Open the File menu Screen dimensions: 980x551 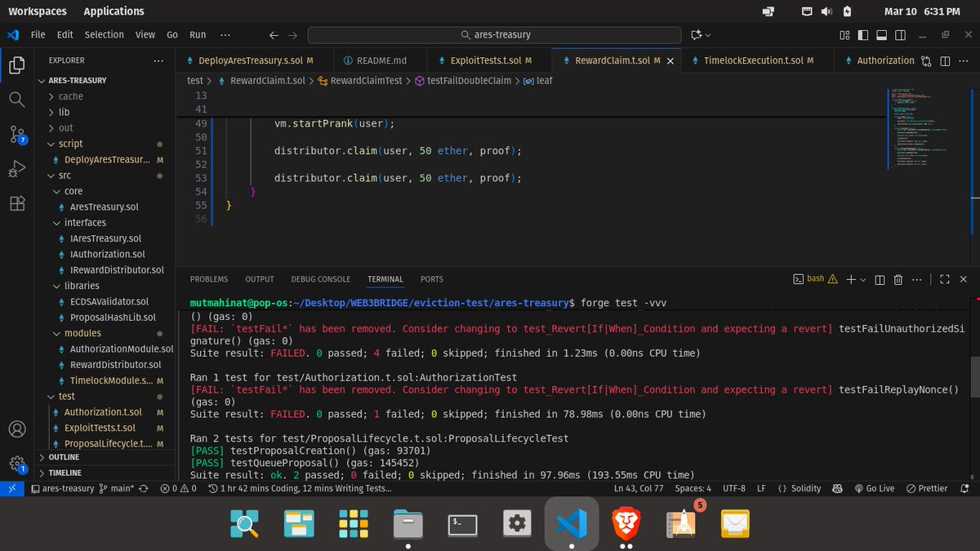click(x=38, y=35)
